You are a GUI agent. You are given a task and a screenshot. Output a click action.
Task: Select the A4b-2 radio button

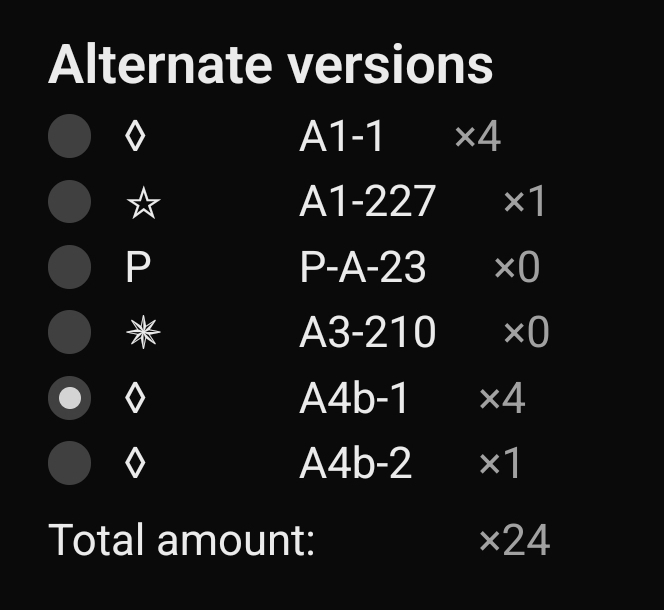coord(69,464)
